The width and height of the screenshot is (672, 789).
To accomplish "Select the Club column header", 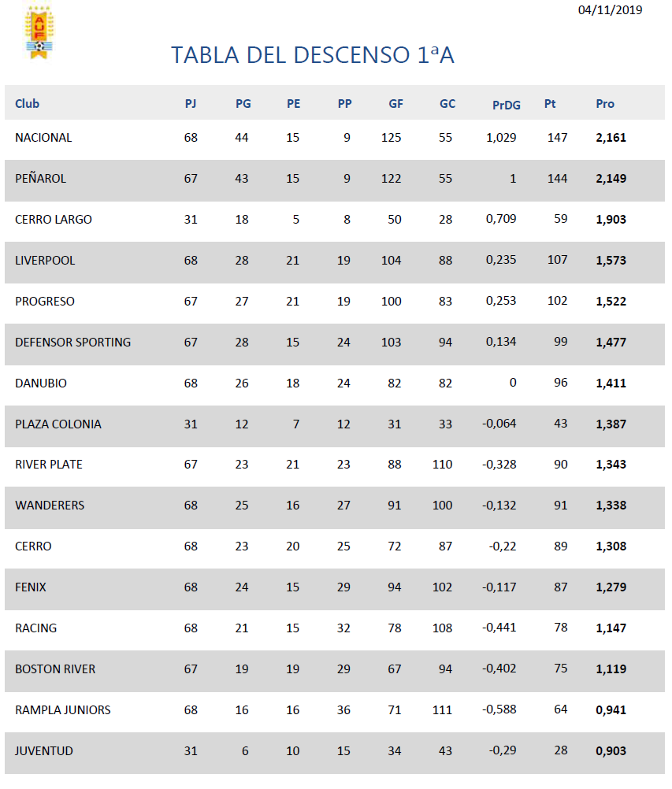I will [x=28, y=104].
